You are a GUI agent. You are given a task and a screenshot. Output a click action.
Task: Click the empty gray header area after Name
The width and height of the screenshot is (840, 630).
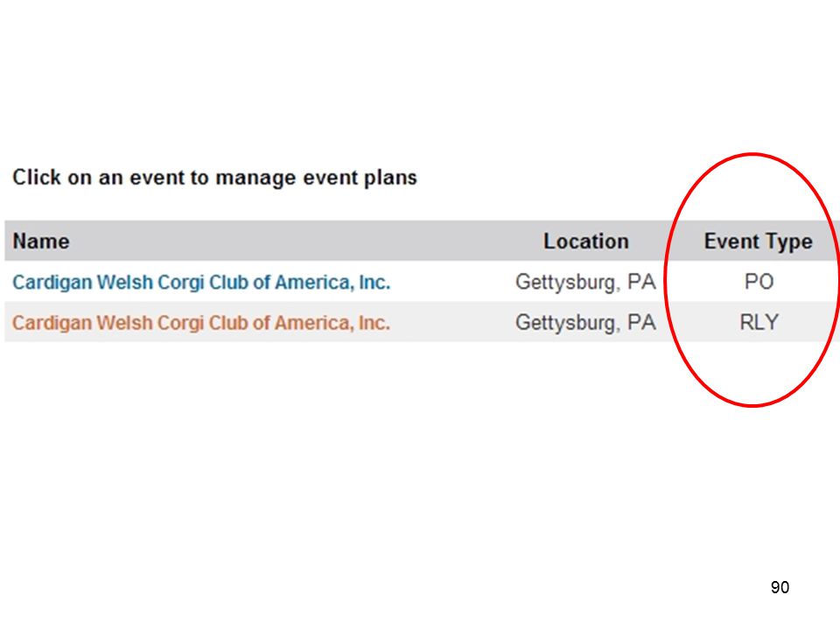pyautogui.click(x=305, y=241)
